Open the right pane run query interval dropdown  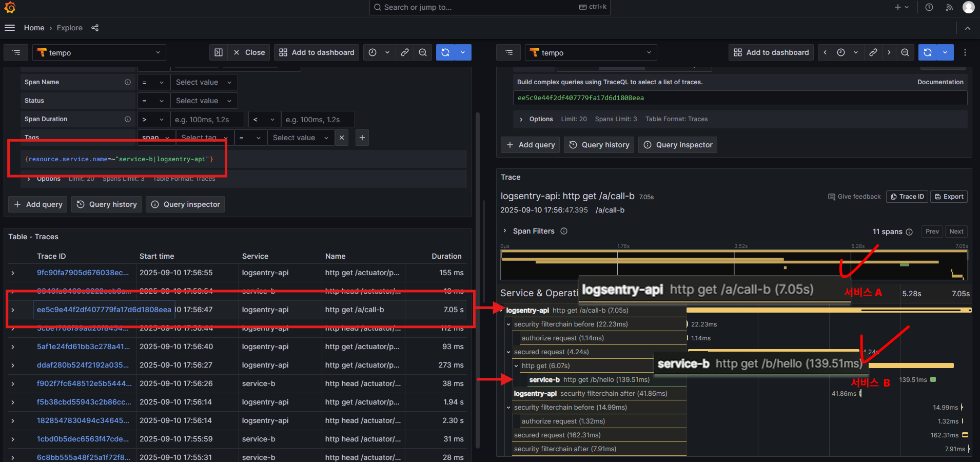pos(945,52)
